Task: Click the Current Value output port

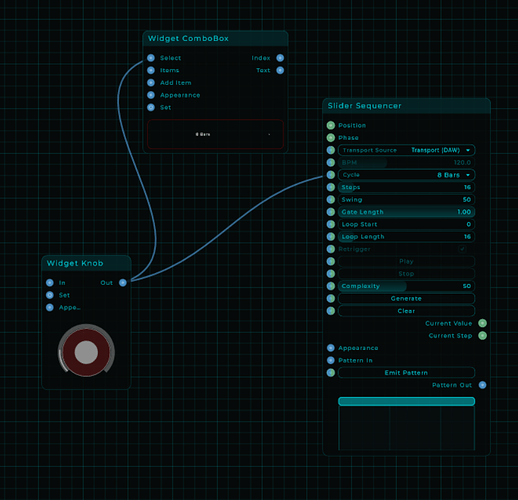Action: pyautogui.click(x=482, y=323)
